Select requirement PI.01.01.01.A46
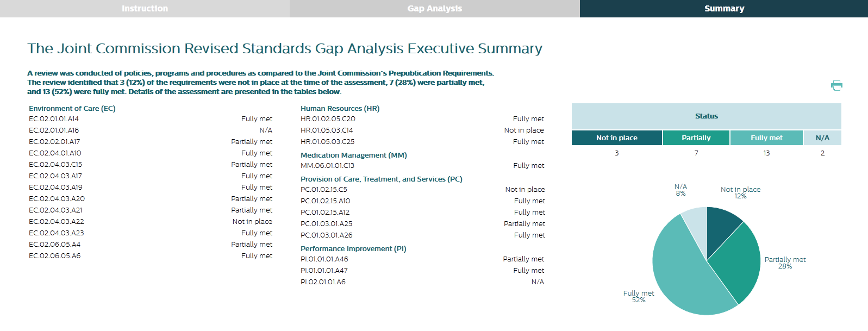 324,259
